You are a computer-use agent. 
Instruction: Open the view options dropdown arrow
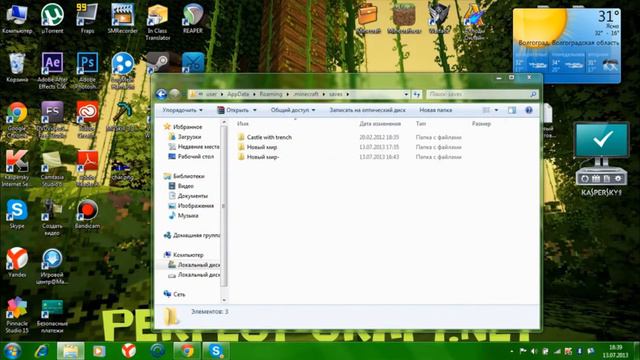pyautogui.click(x=496, y=110)
